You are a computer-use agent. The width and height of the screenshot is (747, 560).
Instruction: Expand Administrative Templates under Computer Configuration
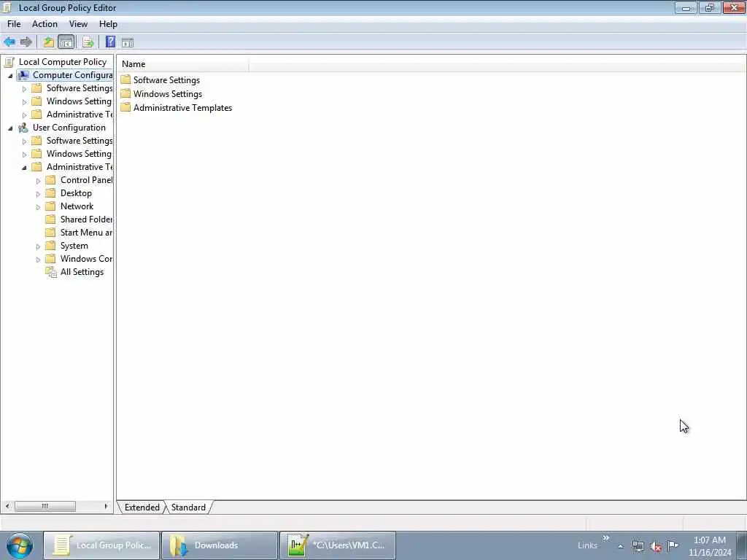24,114
